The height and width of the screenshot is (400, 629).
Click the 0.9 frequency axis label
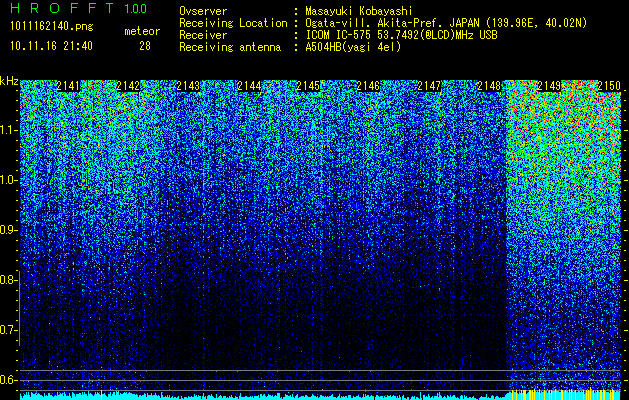8,230
